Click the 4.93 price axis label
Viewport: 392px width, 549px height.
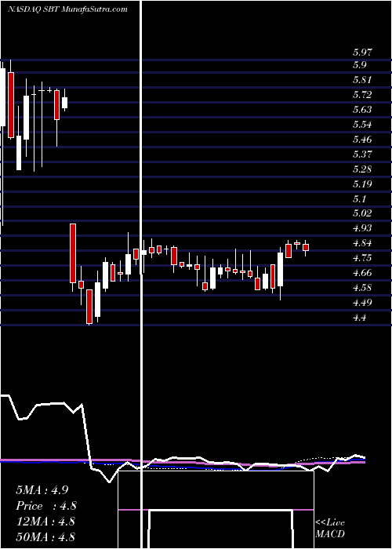coord(362,228)
